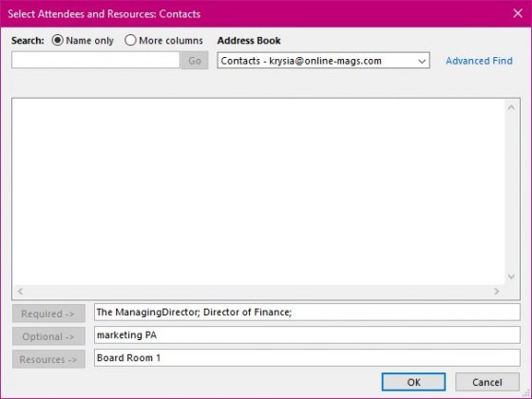Click the scroll right arrow below list
This screenshot has height=399, width=532.
pyautogui.click(x=497, y=291)
